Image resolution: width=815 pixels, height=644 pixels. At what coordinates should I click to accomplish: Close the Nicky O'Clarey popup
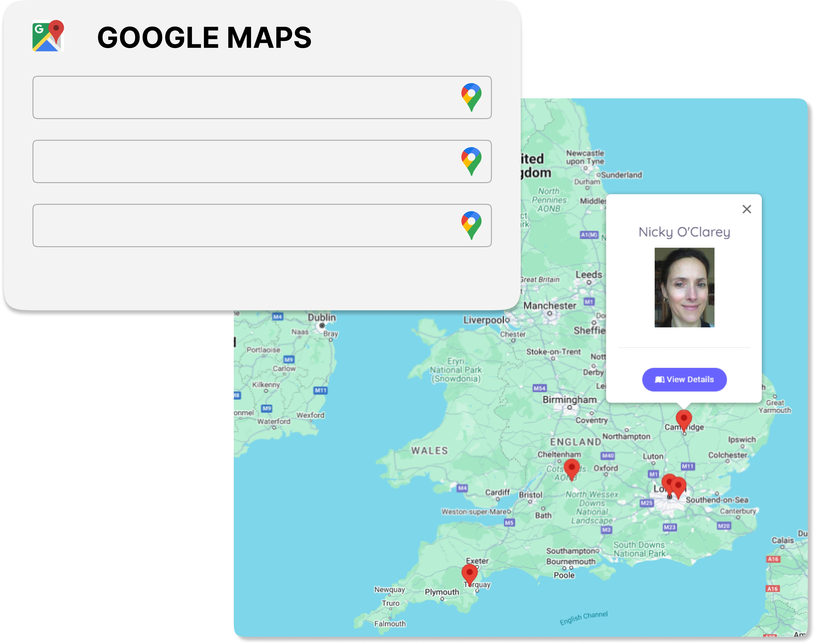click(747, 209)
